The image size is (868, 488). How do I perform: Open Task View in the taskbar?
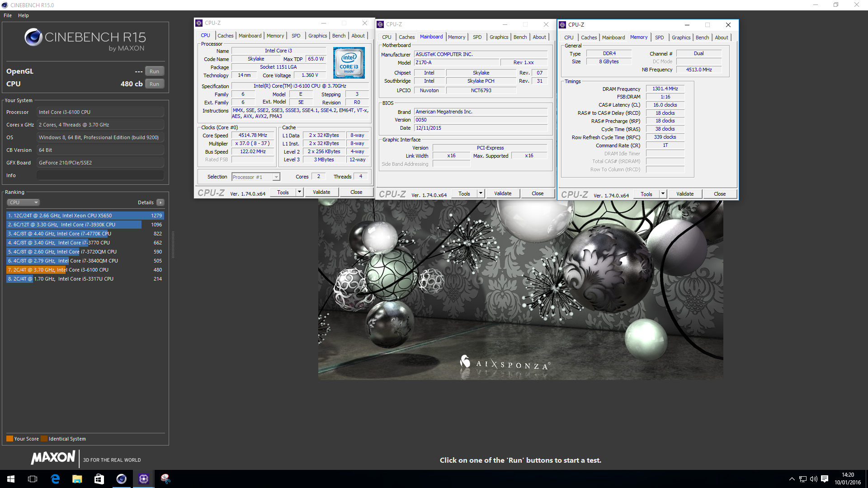[x=33, y=479]
